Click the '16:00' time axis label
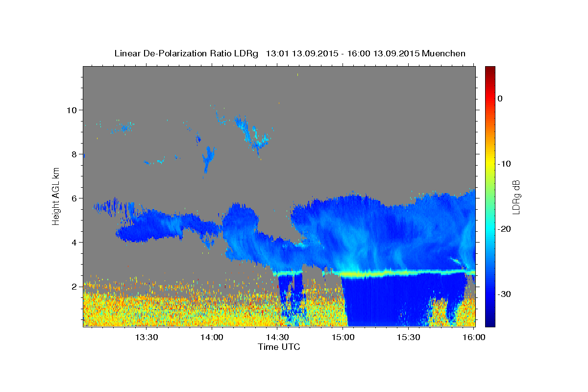 (474, 337)
